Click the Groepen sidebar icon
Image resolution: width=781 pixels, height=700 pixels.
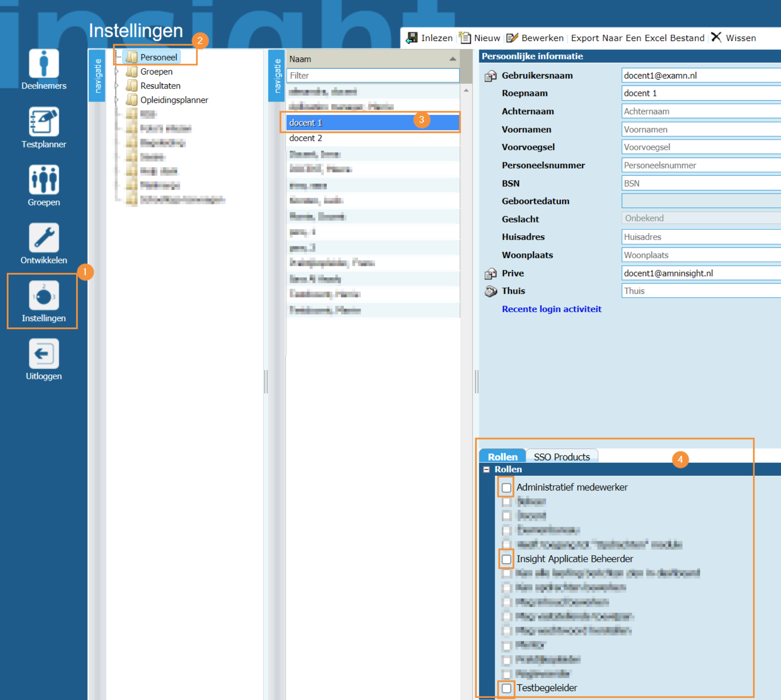(44, 180)
